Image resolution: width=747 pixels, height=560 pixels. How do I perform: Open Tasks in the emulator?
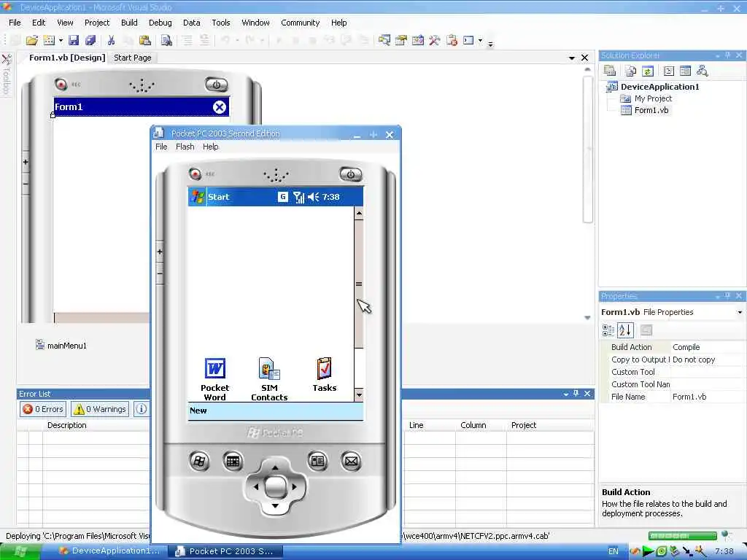pyautogui.click(x=325, y=375)
